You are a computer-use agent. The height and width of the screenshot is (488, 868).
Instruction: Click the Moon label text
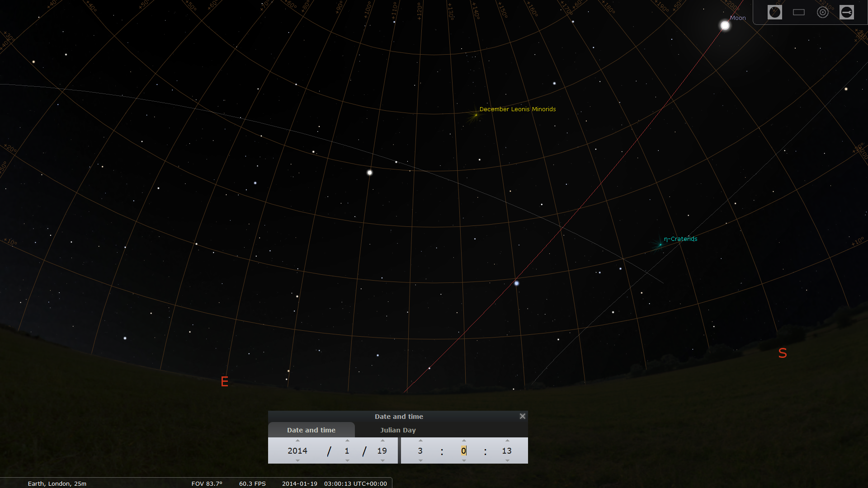738,18
